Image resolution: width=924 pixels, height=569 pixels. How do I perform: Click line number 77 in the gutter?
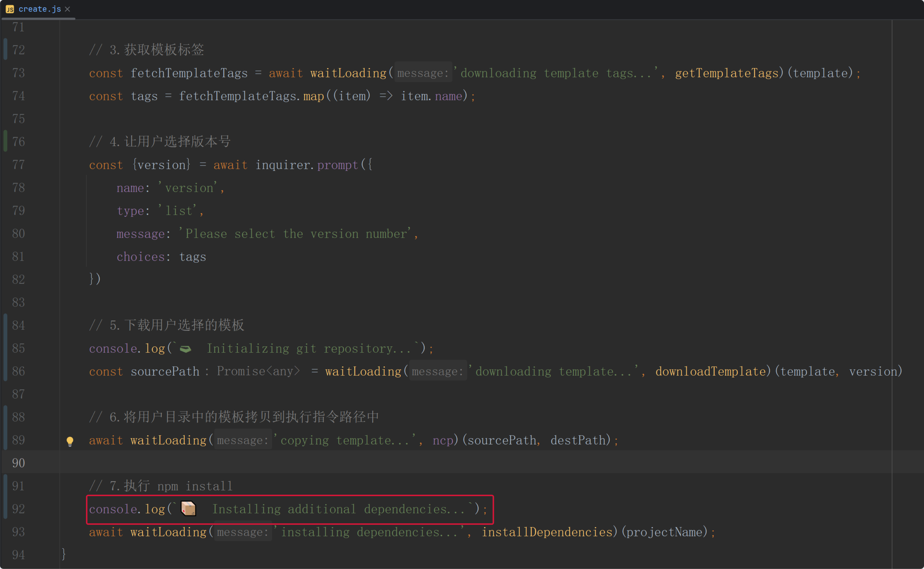[18, 165]
